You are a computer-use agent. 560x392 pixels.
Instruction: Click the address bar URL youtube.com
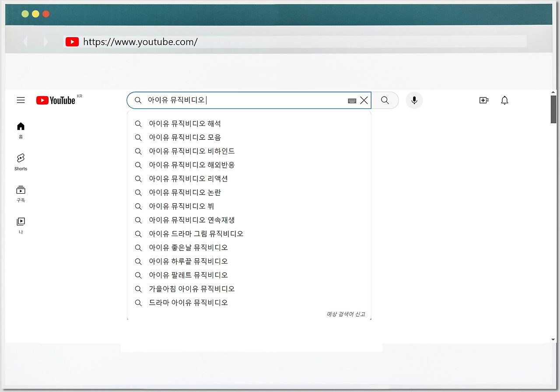[140, 42]
